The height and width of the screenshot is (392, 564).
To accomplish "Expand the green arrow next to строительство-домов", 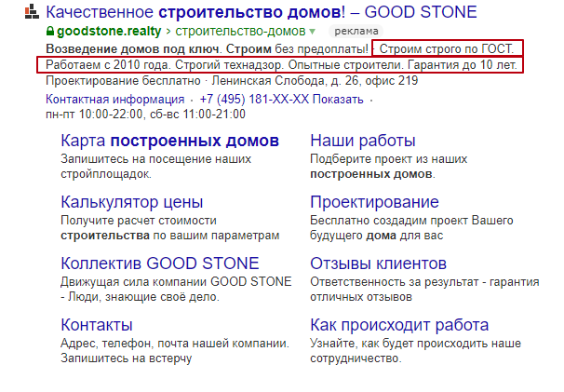I will tap(312, 32).
